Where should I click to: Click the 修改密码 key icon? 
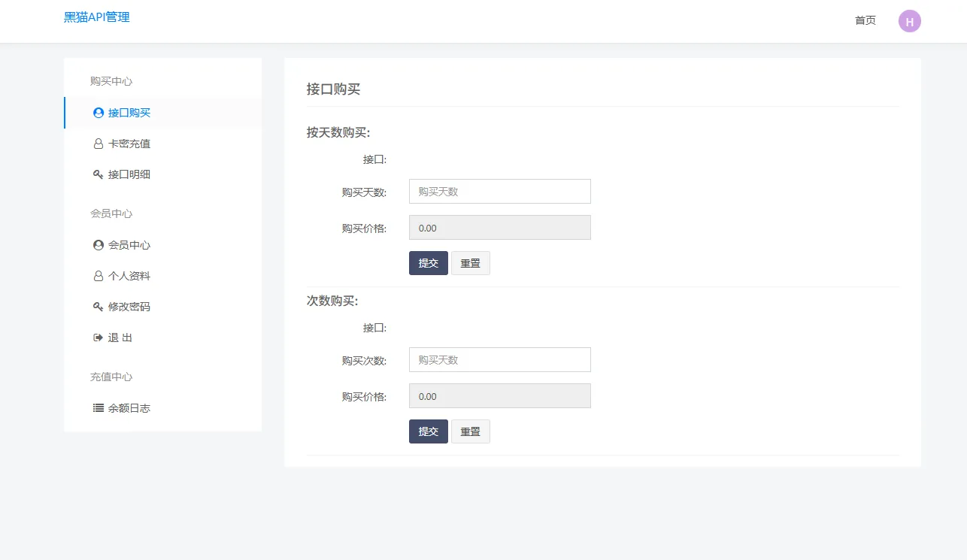pos(98,306)
